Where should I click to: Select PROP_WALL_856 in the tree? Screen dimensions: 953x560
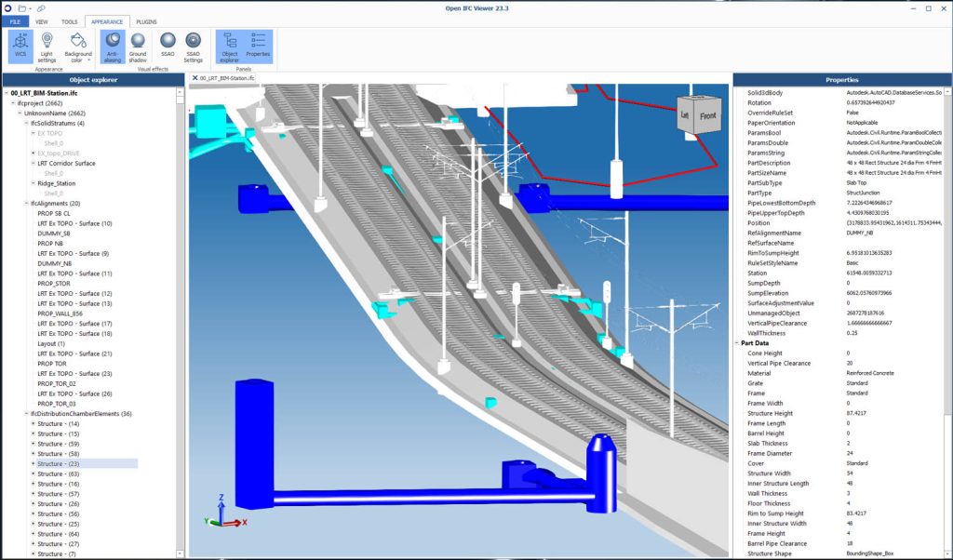click(60, 313)
